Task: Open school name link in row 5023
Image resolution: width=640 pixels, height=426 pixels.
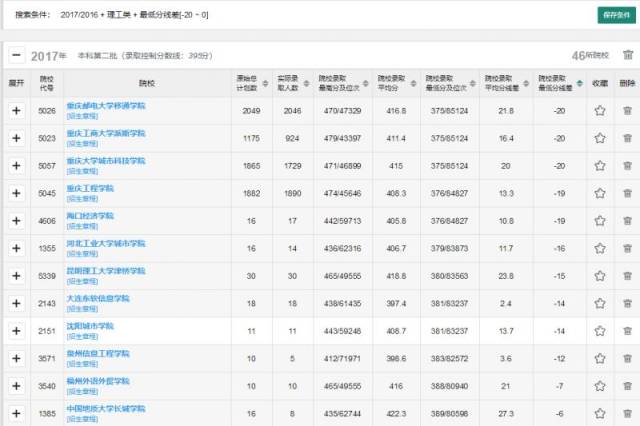Action: click(106, 133)
